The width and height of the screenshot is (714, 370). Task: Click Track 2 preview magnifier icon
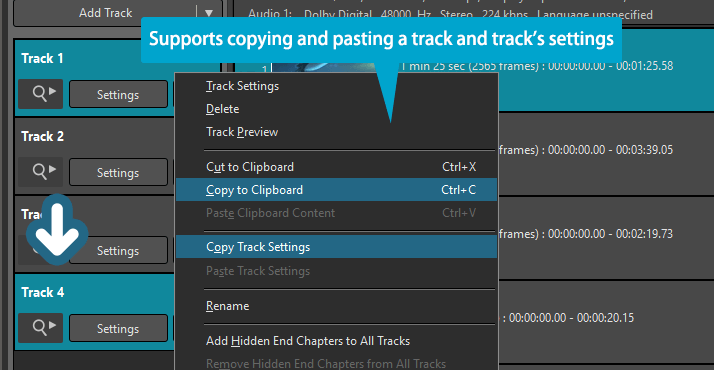coord(41,172)
